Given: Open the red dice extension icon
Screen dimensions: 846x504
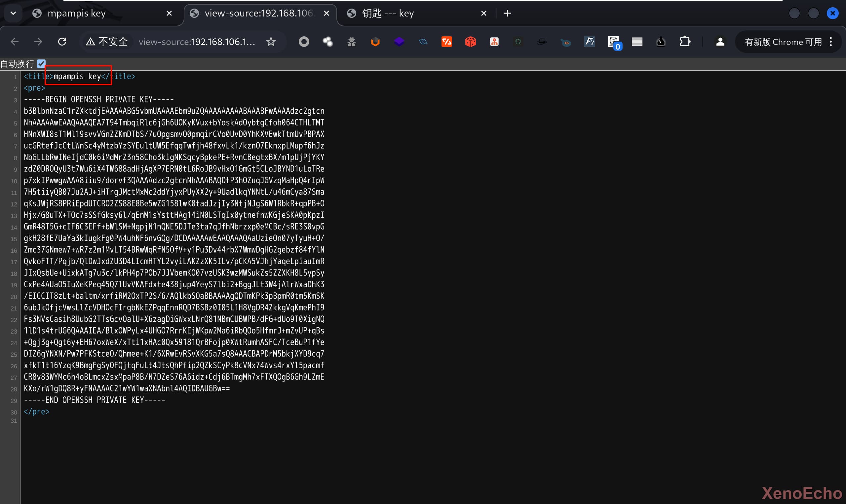Looking at the screenshot, I should coord(470,42).
